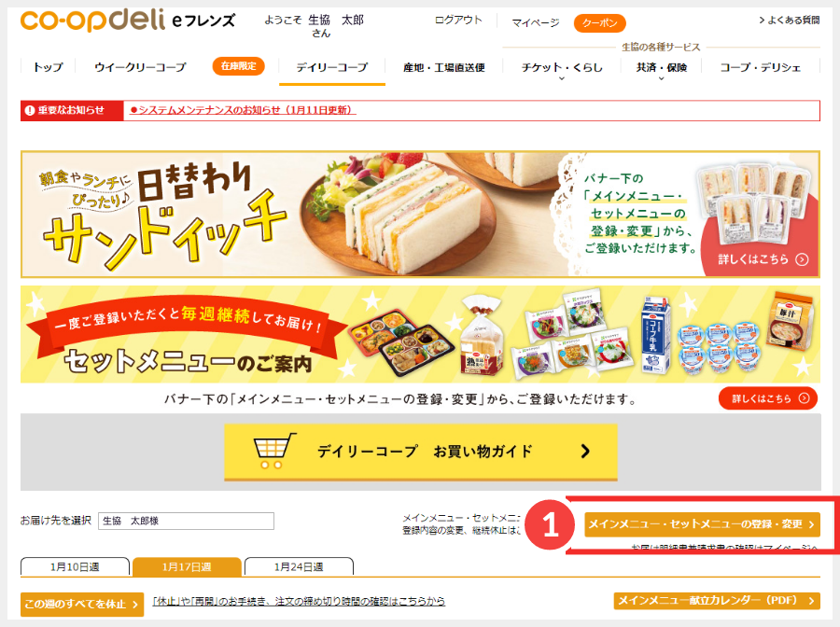Open the システムメンテナンスのお知らせ link
Screen dimensions: 840x627
[243, 110]
